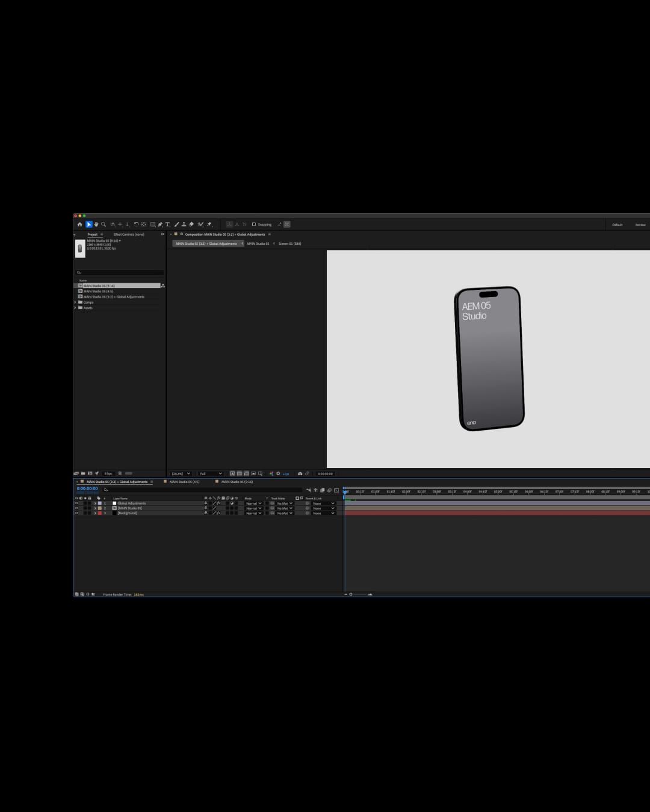Open Track Matte dropdown for [MAIN Studio 05]
Viewport: 650px width, 812px height.
(x=285, y=508)
